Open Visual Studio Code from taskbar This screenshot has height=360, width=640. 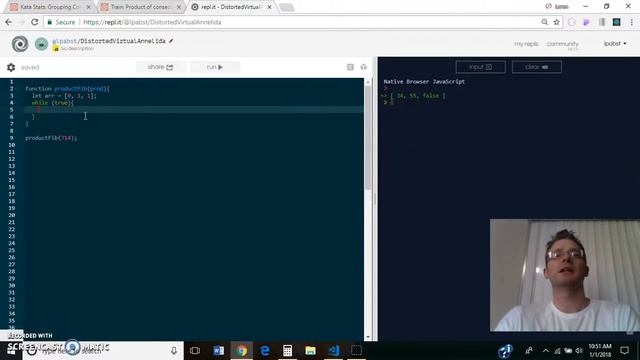coord(333,350)
